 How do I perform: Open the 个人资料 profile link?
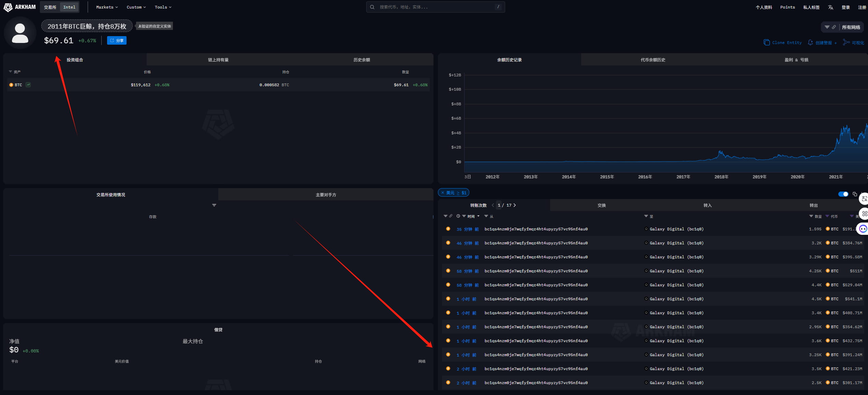pyautogui.click(x=764, y=7)
